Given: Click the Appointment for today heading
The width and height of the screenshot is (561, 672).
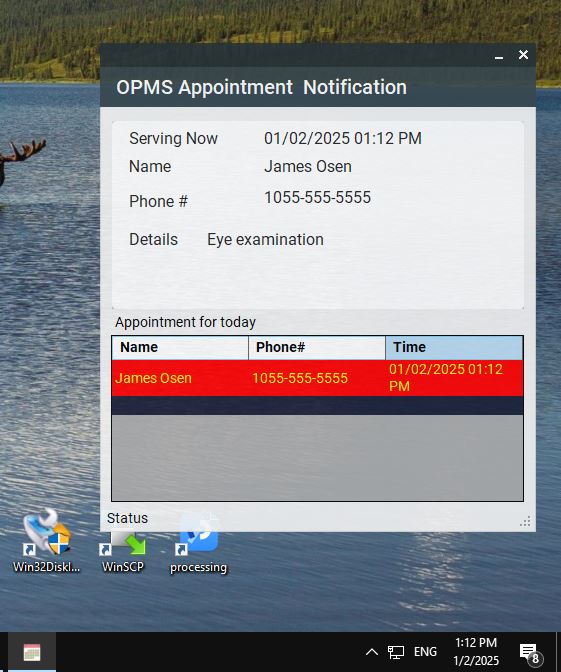Looking at the screenshot, I should pyautogui.click(x=185, y=322).
